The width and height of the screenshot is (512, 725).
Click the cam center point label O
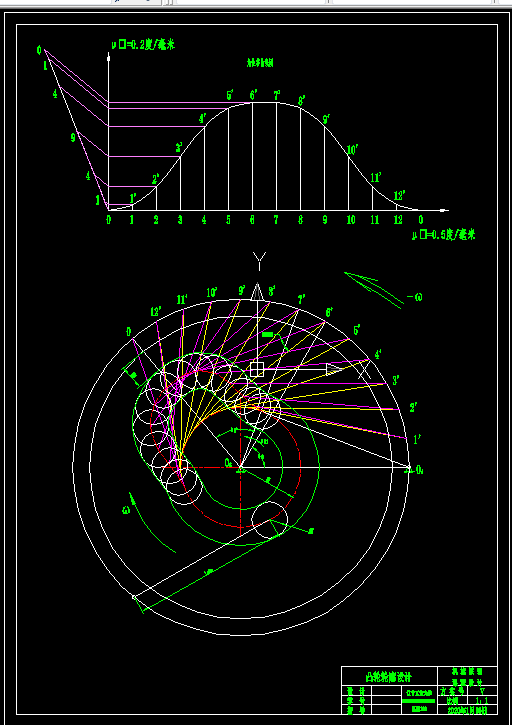[x=229, y=462]
